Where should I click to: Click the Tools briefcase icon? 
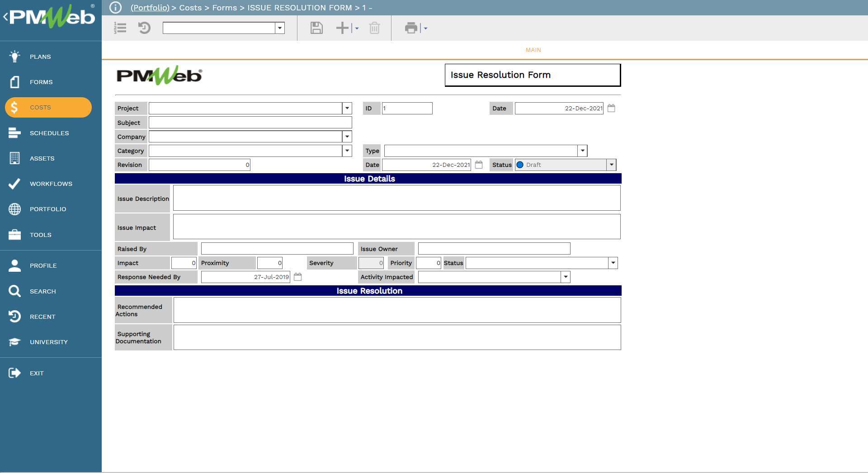coord(14,235)
